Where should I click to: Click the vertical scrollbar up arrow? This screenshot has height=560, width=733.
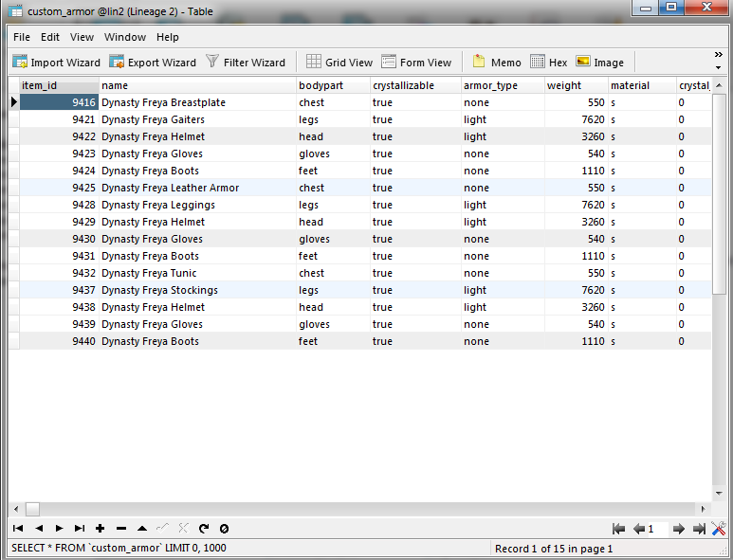(x=719, y=85)
